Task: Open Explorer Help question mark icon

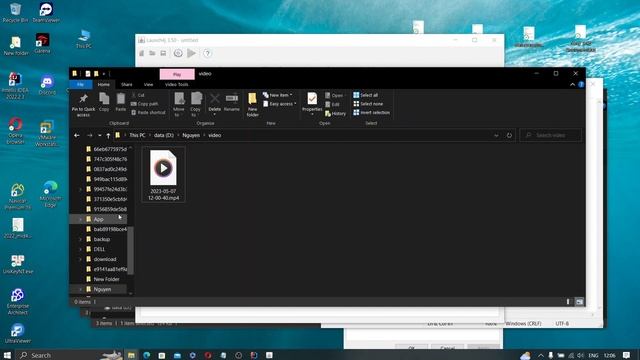Action: [x=581, y=84]
